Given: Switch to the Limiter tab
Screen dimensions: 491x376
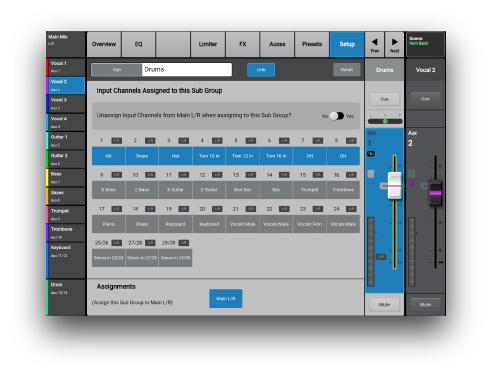Looking at the screenshot, I should tap(208, 44).
